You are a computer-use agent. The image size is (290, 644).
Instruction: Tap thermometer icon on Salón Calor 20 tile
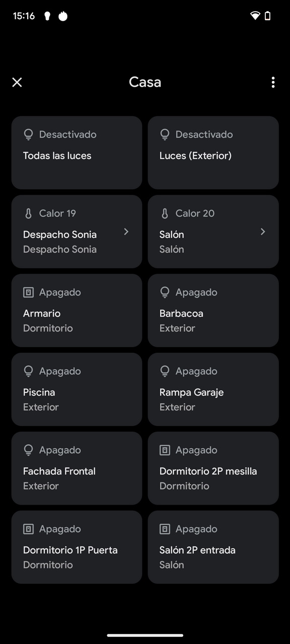point(165,213)
